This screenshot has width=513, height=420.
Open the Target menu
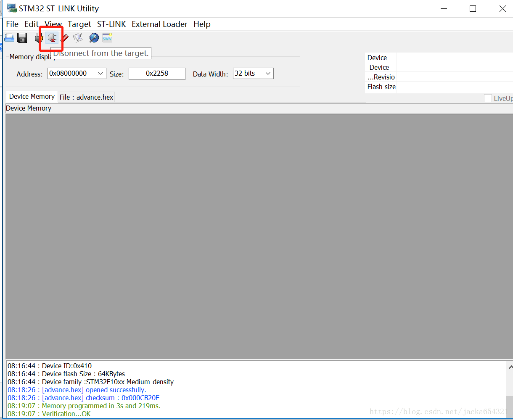pyautogui.click(x=79, y=24)
